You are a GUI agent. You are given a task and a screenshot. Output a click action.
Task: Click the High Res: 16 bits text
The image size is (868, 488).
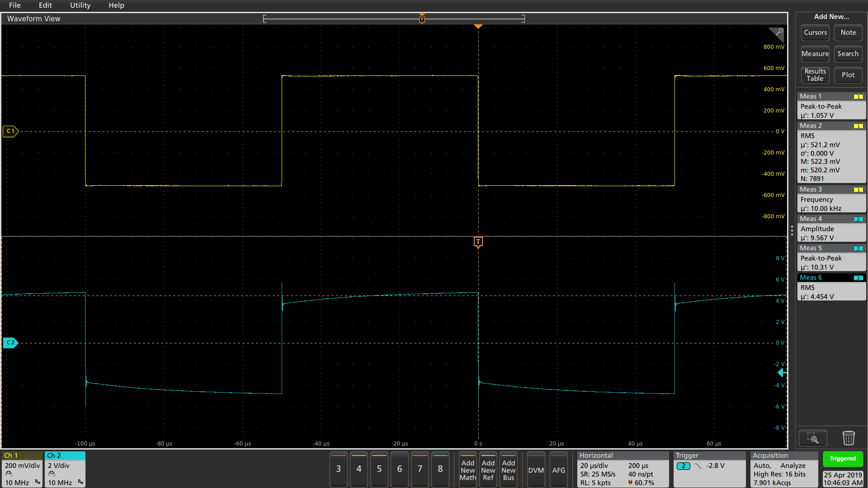779,474
